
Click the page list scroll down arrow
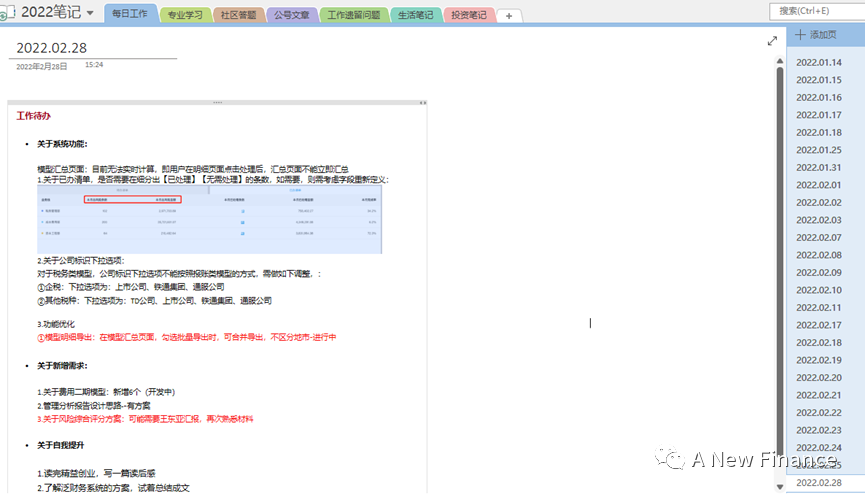point(779,487)
